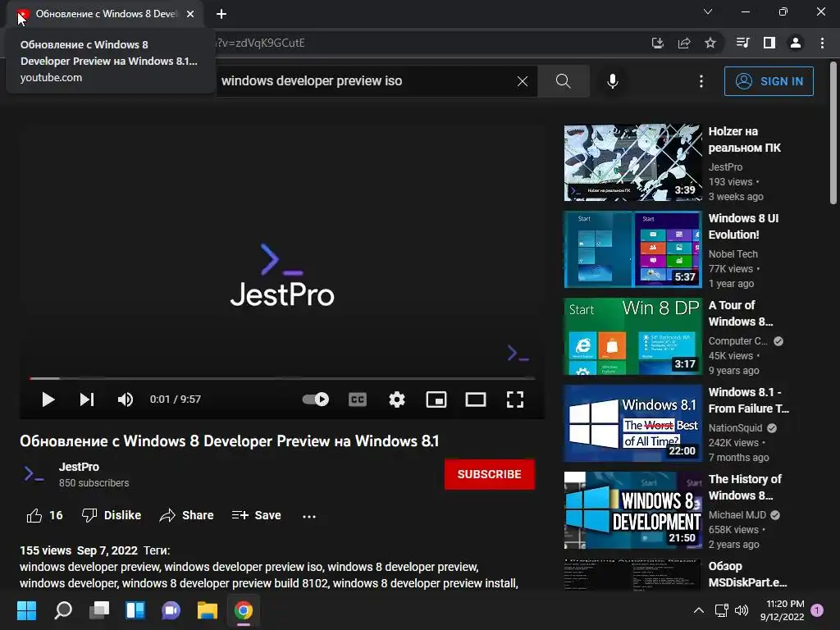
Task: Show hidden tray icons chevron
Action: [699, 610]
